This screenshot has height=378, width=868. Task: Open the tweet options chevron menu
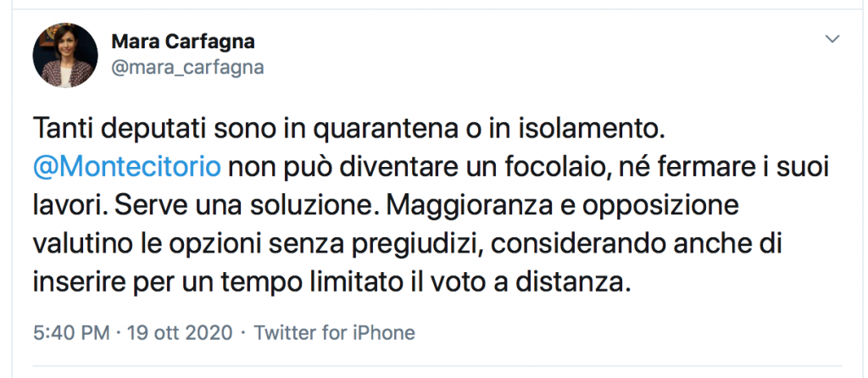(x=832, y=39)
